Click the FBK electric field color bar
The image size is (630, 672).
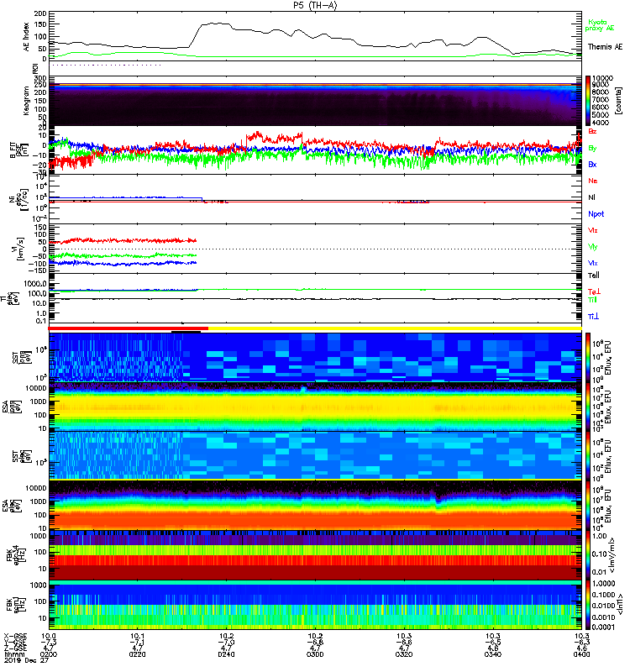588,555
